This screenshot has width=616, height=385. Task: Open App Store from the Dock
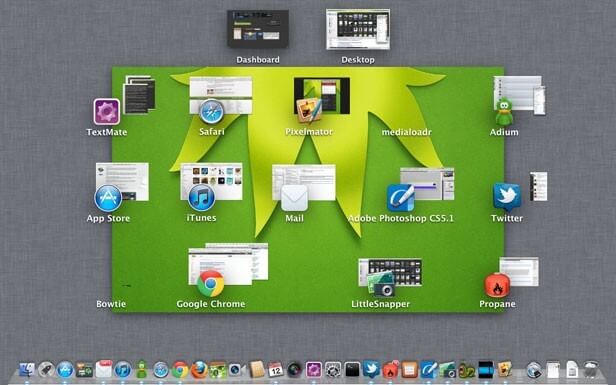[x=65, y=370]
